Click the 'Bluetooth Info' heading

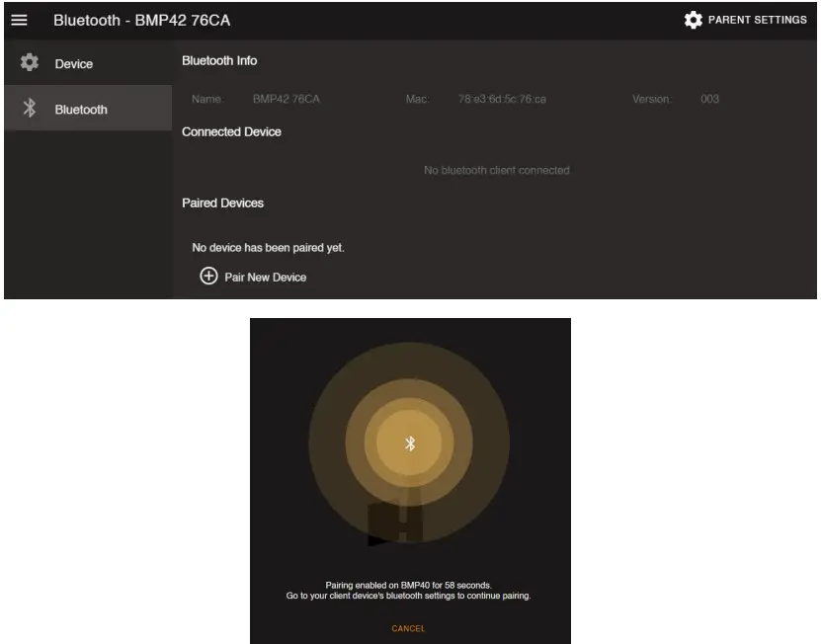[219, 60]
